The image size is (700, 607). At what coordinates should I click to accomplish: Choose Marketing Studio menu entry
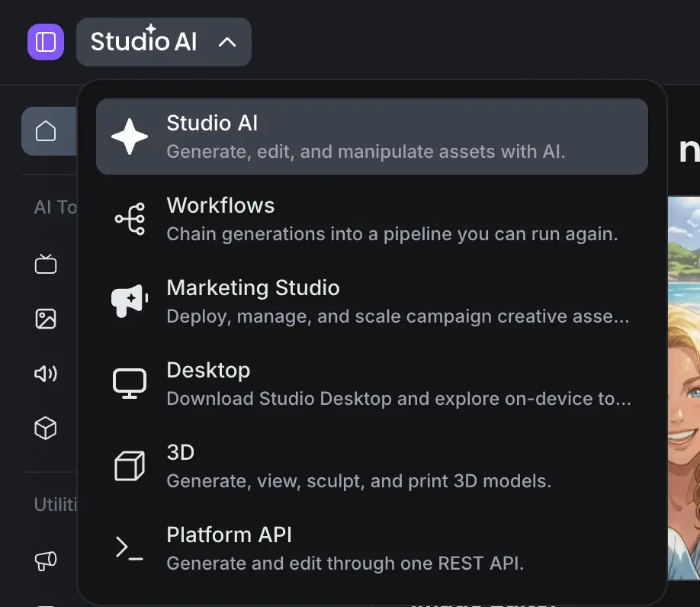[372, 301]
